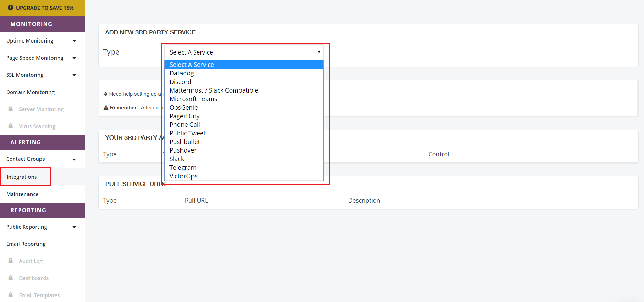Open the Integrations page

point(22,177)
